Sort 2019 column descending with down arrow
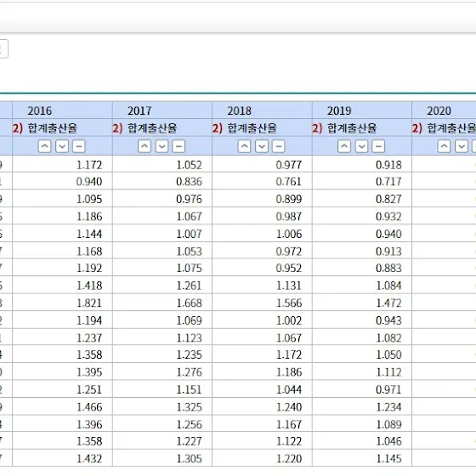Viewport: 476px width, 476px height. tap(361, 146)
